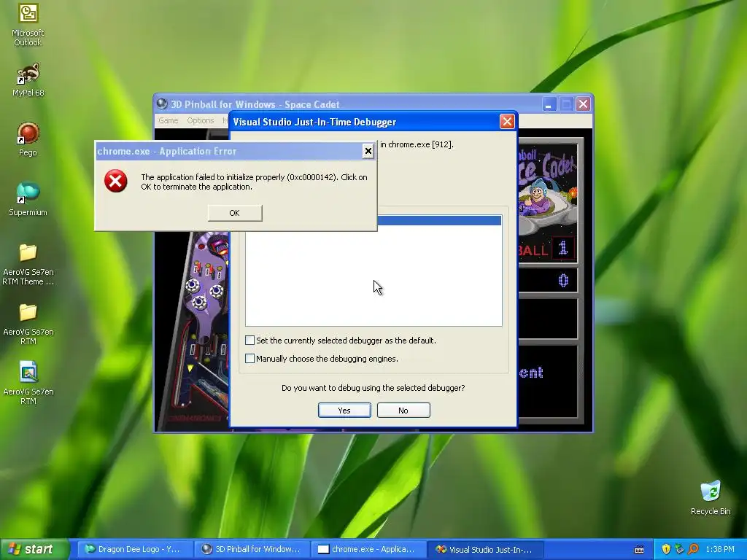Open the Options menu in 3D Pinball
Image resolution: width=747 pixels, height=560 pixels.
tap(200, 120)
